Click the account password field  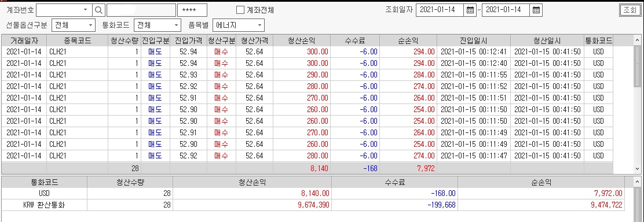click(x=192, y=10)
